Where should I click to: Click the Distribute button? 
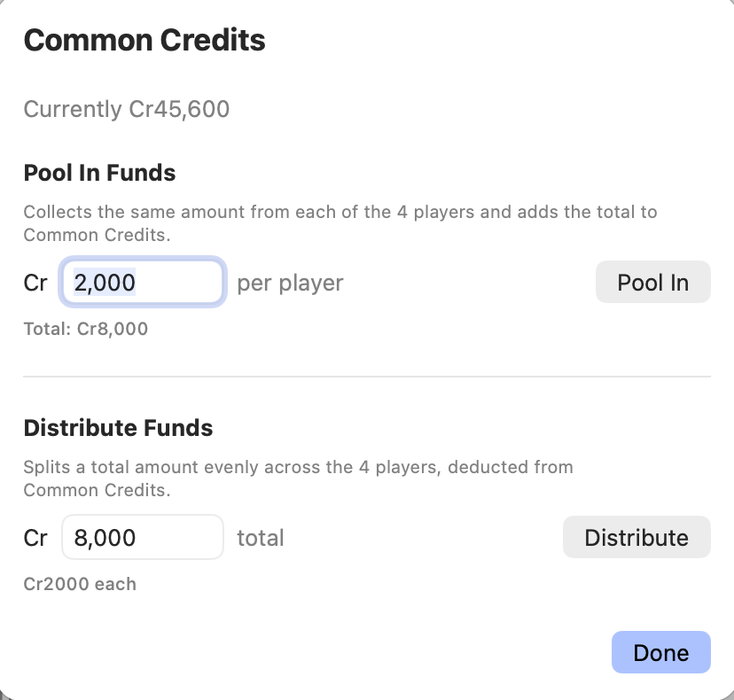tap(636, 537)
